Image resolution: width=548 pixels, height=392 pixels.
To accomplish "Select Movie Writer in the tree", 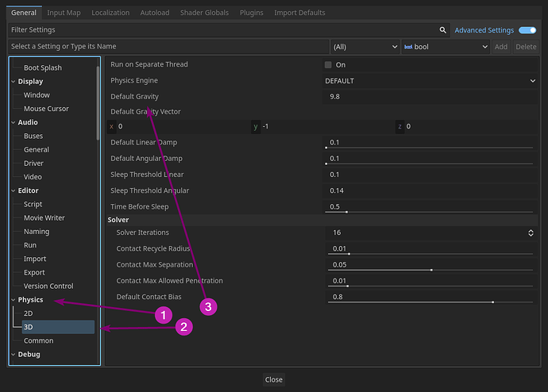I will pos(44,217).
